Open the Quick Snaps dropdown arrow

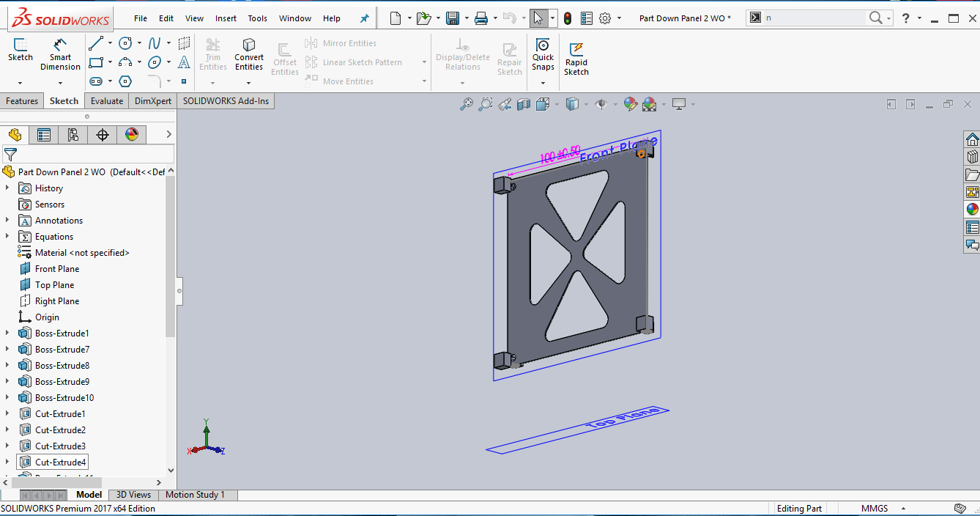[543, 83]
